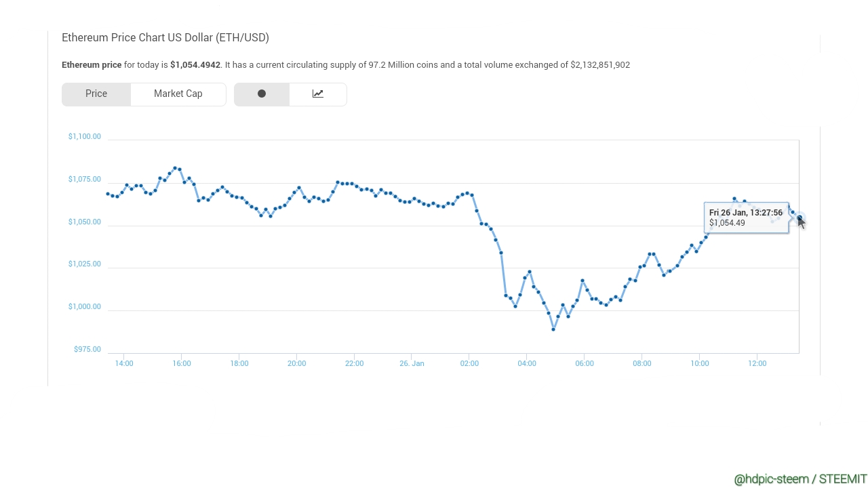Click the 18:00 time axis label
868x488 pixels.
[239, 364]
